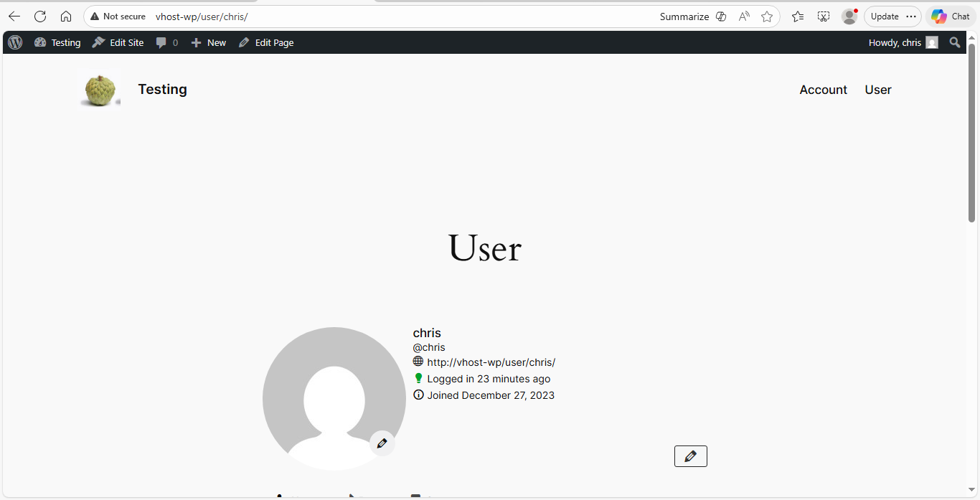Open the vhost-wp/user/chris profile link
The width and height of the screenshot is (980, 500).
[x=491, y=362]
